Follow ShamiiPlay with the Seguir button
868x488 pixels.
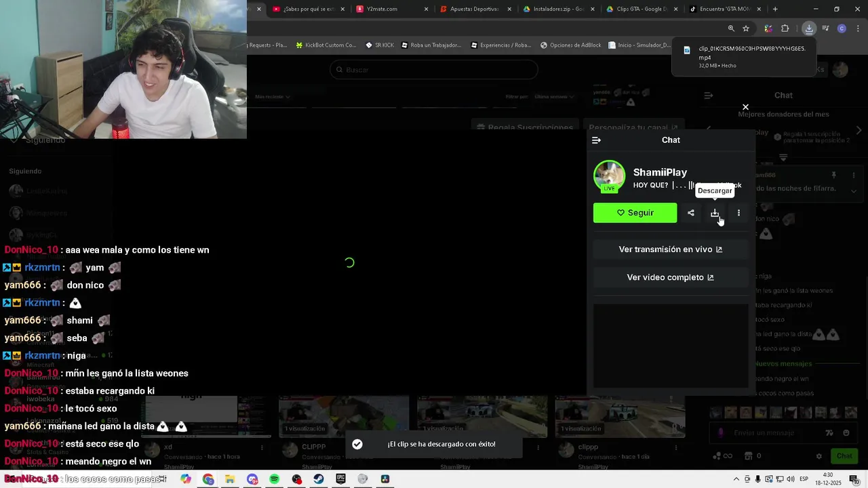click(635, 213)
